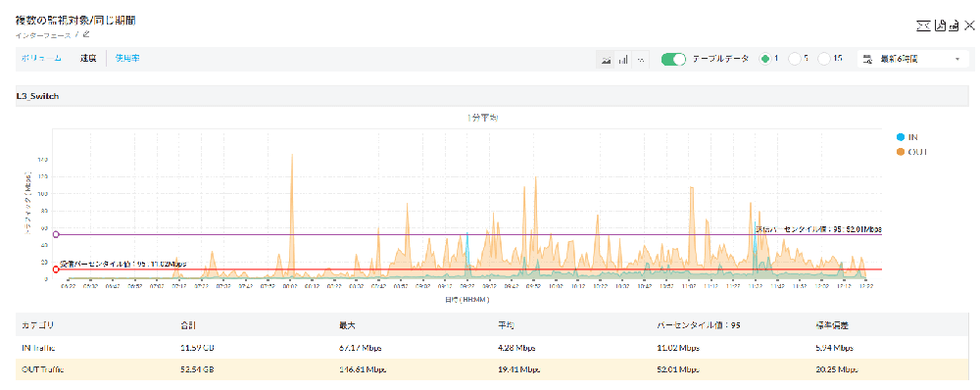Close the report with the X icon
This screenshot has height=390, width=980.
(969, 25)
